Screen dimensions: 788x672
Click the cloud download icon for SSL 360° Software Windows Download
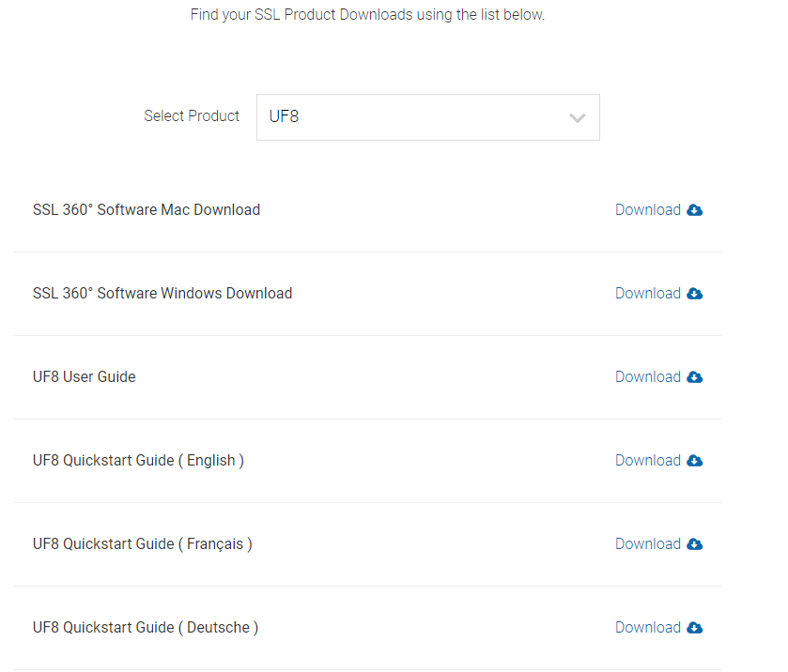click(694, 293)
